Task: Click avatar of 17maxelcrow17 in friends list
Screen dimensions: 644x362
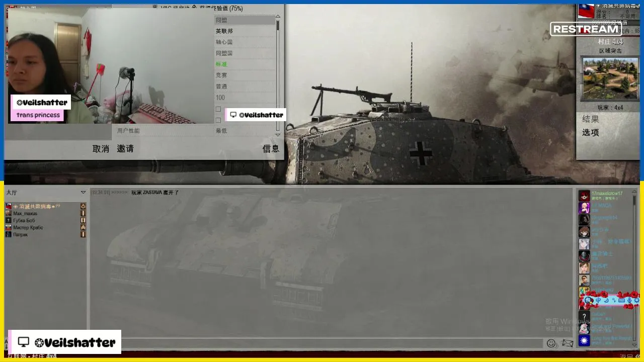Action: [x=584, y=196]
